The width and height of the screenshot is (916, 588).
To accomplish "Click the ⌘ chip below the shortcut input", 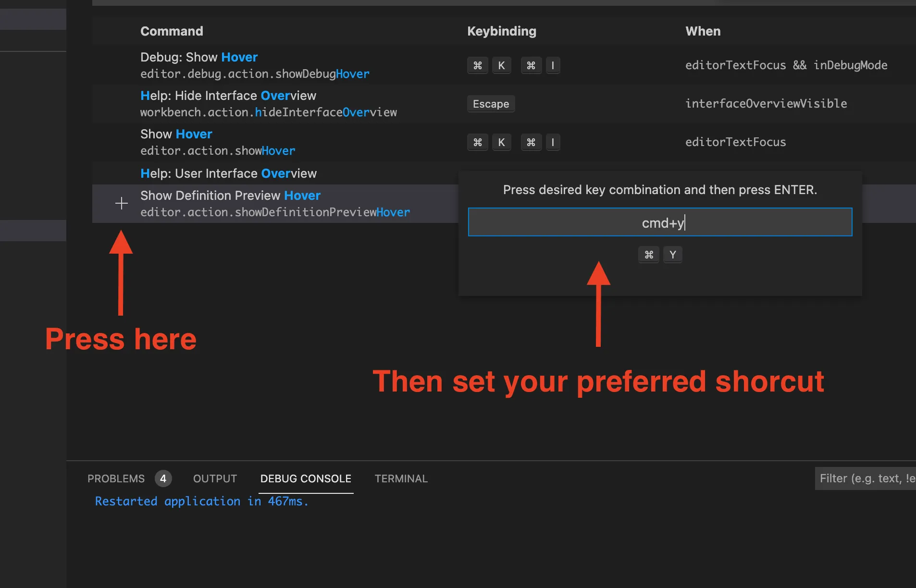I will click(649, 255).
